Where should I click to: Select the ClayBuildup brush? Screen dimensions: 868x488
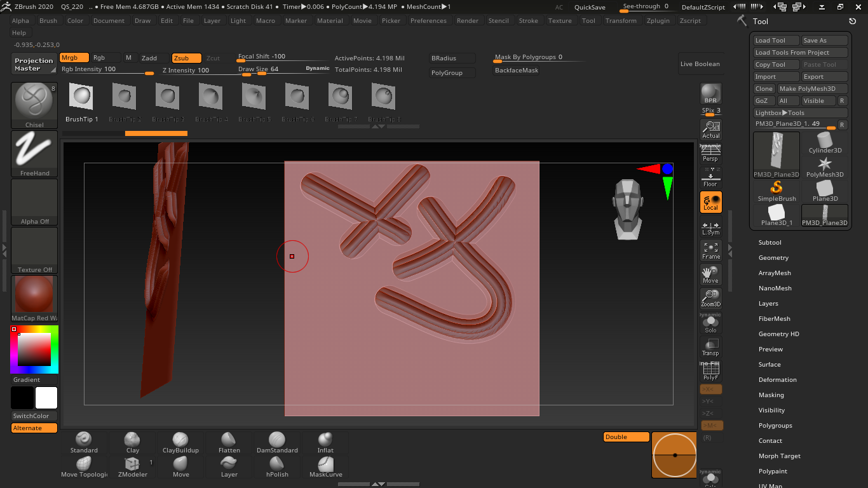click(x=180, y=442)
